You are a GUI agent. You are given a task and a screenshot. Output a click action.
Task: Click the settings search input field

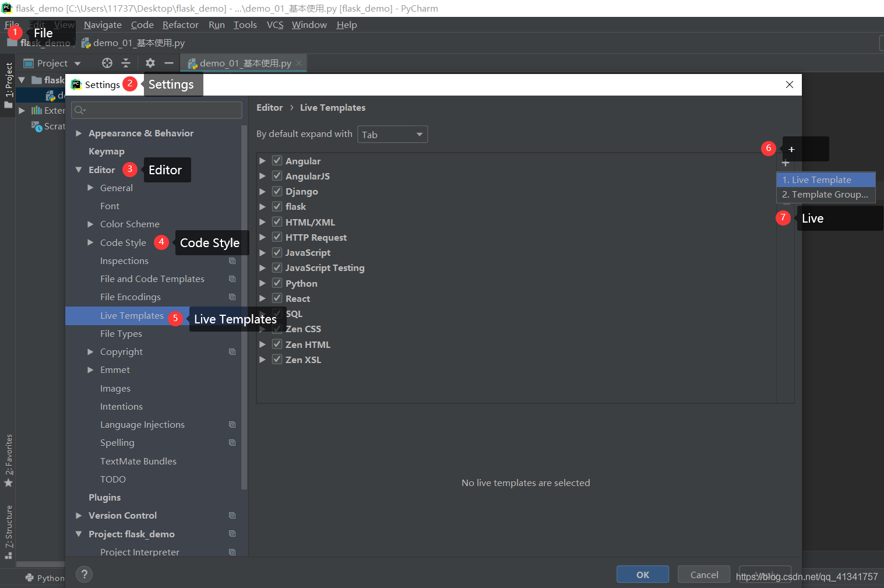(157, 110)
